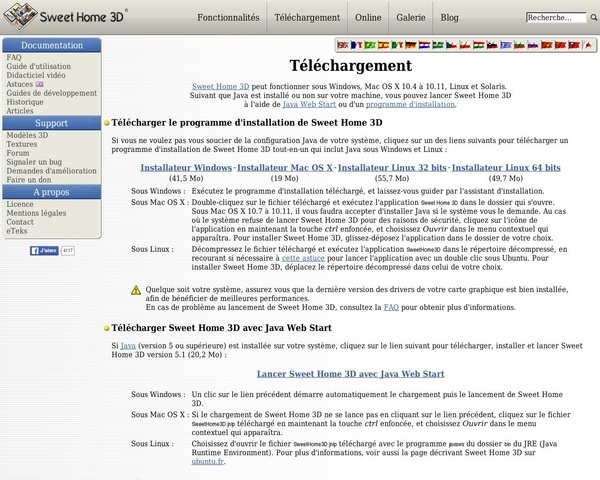Image resolution: width=600 pixels, height=480 pixels.
Task: Pick the German flag language icon
Action: click(410, 45)
